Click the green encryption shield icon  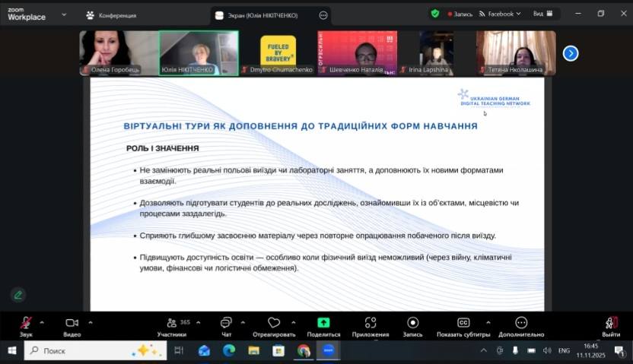(435, 14)
